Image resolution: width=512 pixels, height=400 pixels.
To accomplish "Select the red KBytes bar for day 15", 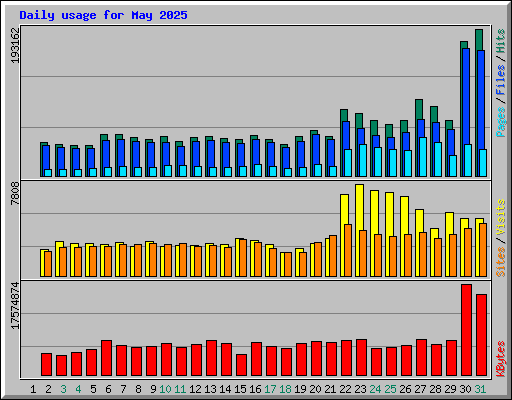I will tap(241, 365).
